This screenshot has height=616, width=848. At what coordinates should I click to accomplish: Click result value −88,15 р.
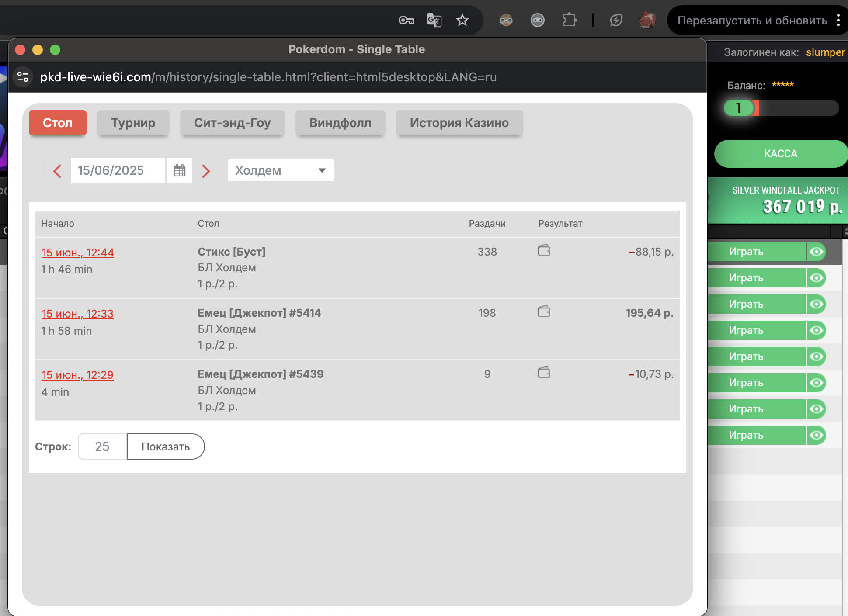pos(651,252)
